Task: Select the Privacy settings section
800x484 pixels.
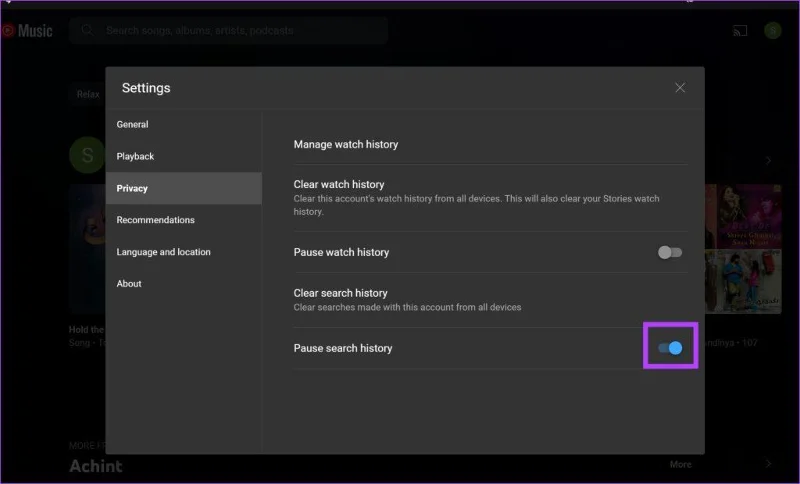Action: coord(184,188)
